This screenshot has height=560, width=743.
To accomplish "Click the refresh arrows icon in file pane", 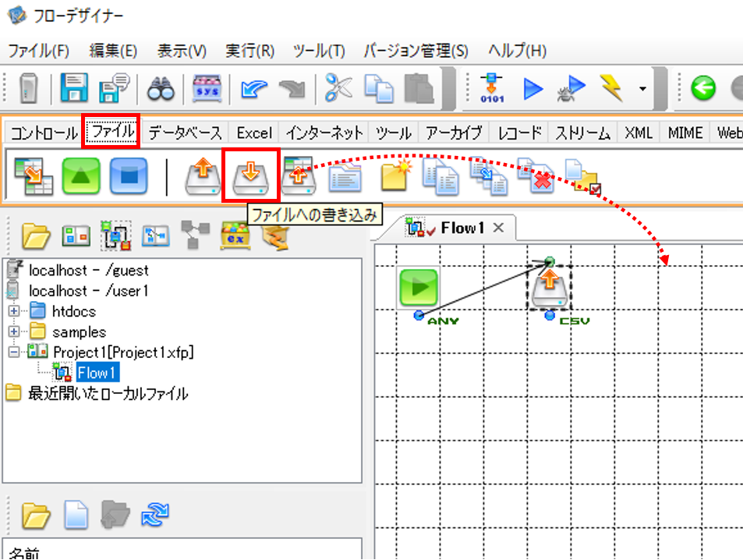I will click(x=155, y=515).
